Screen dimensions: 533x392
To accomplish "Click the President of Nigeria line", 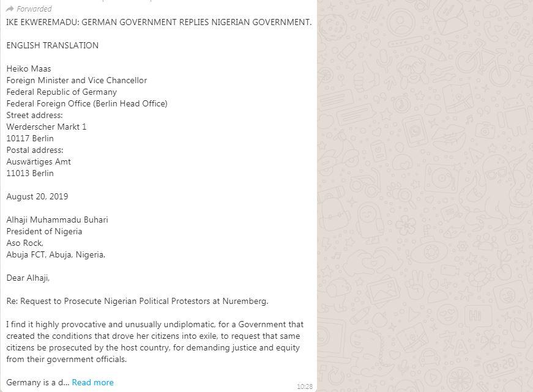I will [44, 232].
